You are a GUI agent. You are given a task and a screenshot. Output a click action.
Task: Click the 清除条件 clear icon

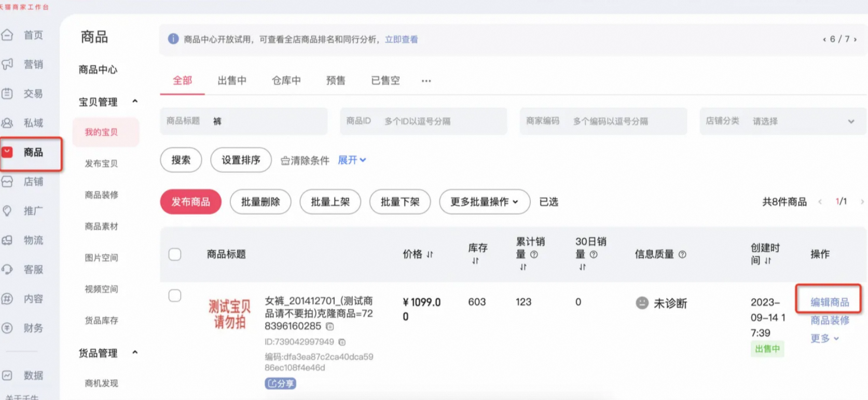[x=285, y=160]
